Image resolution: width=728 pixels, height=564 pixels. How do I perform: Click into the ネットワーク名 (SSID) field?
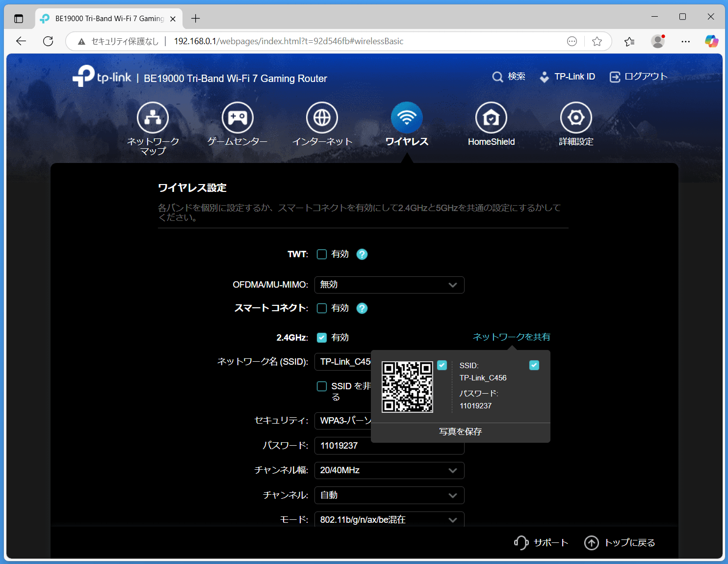pyautogui.click(x=343, y=362)
